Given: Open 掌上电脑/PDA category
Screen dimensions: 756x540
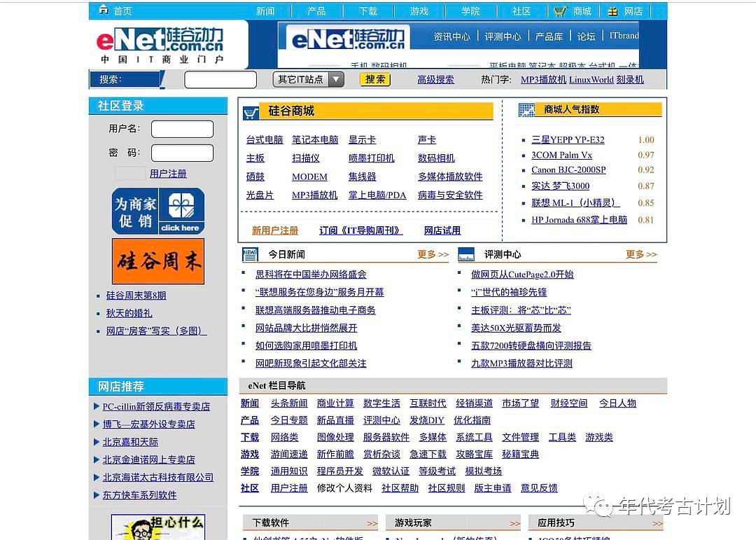Looking at the screenshot, I should pos(377,195).
